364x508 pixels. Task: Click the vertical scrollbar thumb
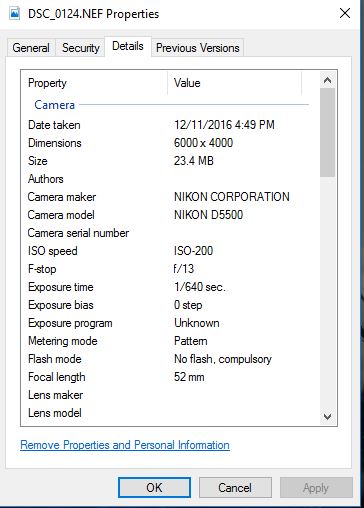coord(327,132)
